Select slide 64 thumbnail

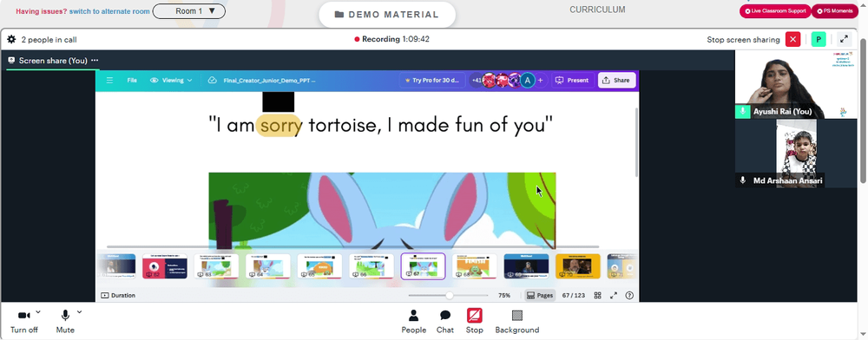268,266
